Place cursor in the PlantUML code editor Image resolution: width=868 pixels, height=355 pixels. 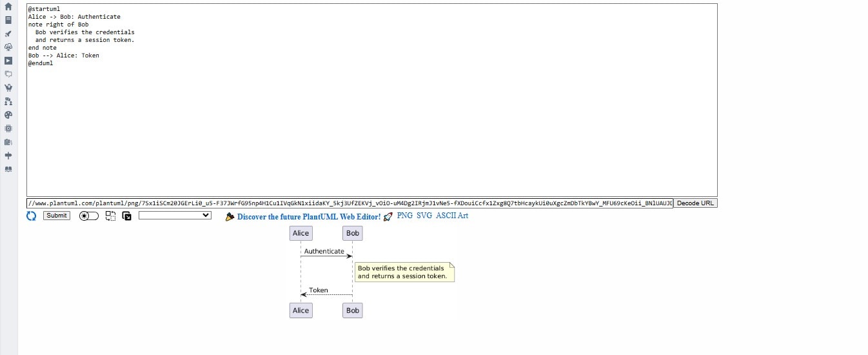click(x=371, y=100)
